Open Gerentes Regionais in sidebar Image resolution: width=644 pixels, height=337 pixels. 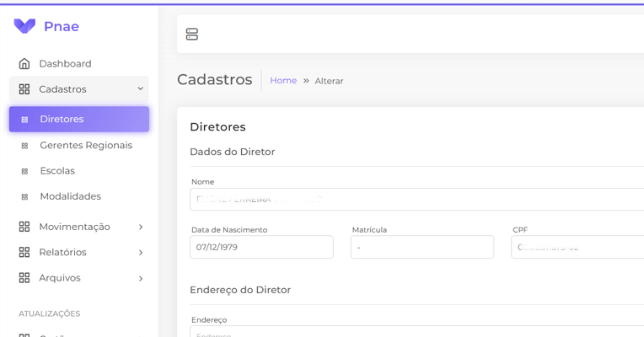(85, 145)
